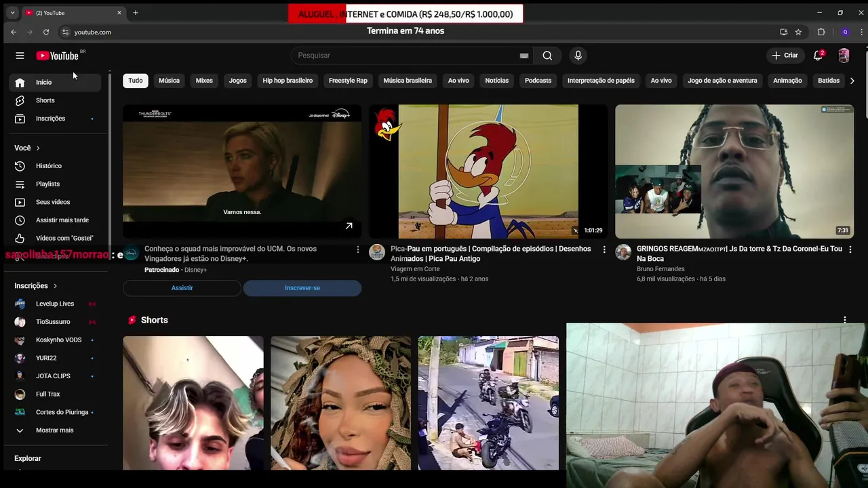Open a new browser tab
Viewport: 868px width, 488px height.
135,13
